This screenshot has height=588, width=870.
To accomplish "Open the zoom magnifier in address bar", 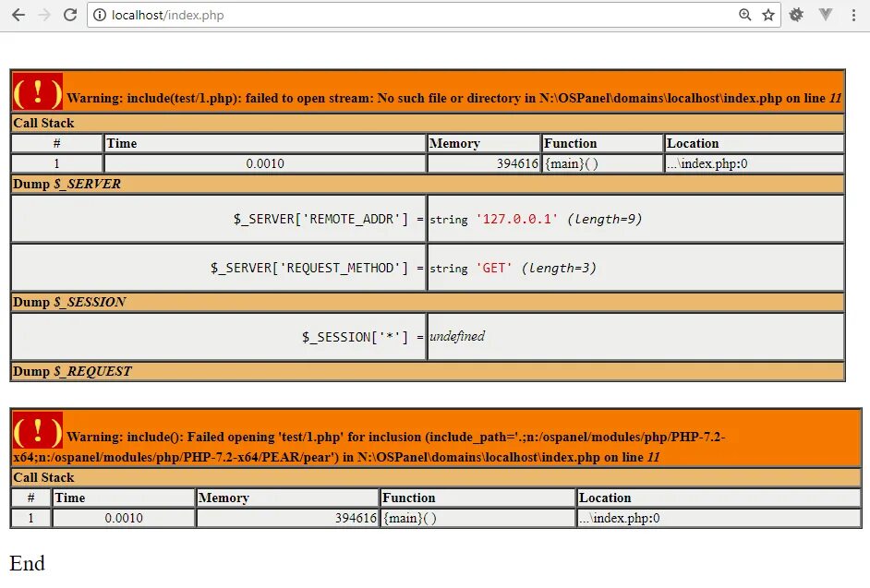I will point(745,15).
